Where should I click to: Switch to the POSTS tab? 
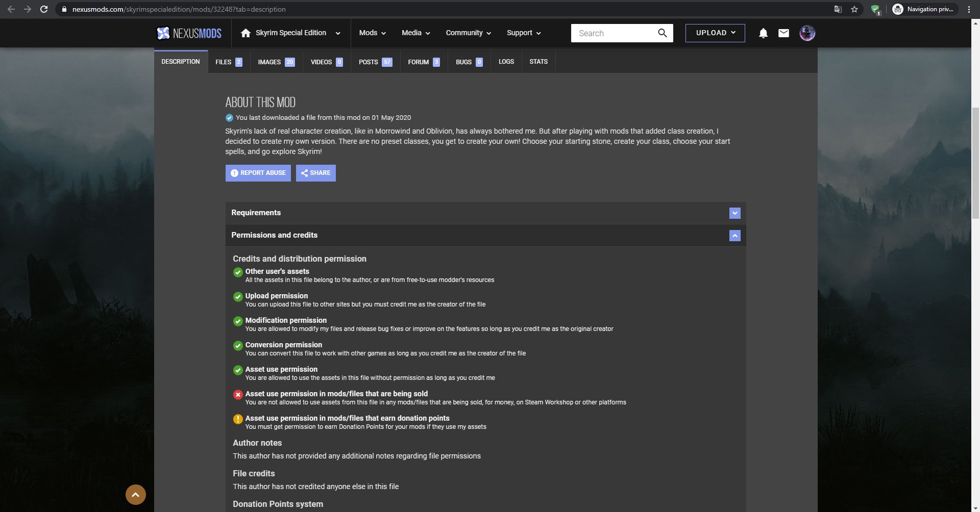pyautogui.click(x=375, y=62)
